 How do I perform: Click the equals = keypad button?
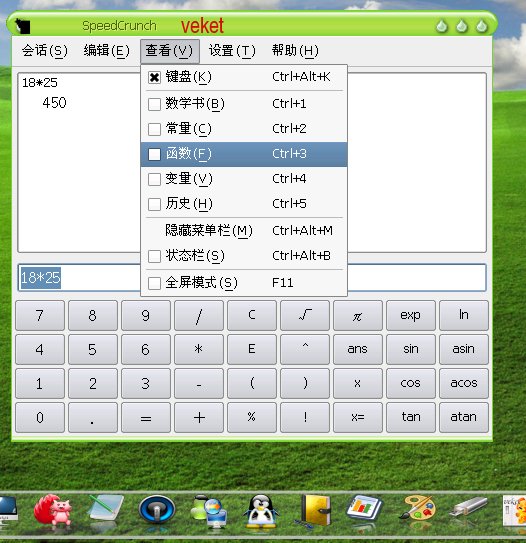click(x=146, y=417)
